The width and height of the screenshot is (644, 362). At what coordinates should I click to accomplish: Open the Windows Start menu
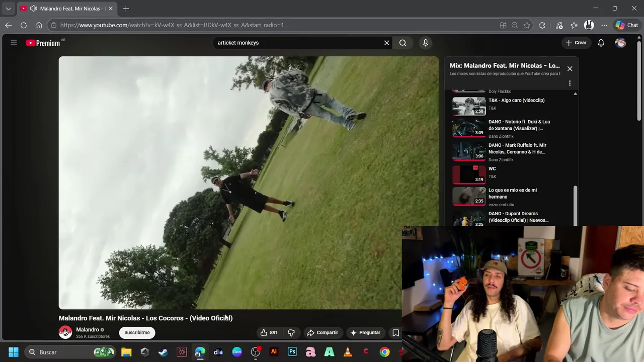[x=14, y=352]
